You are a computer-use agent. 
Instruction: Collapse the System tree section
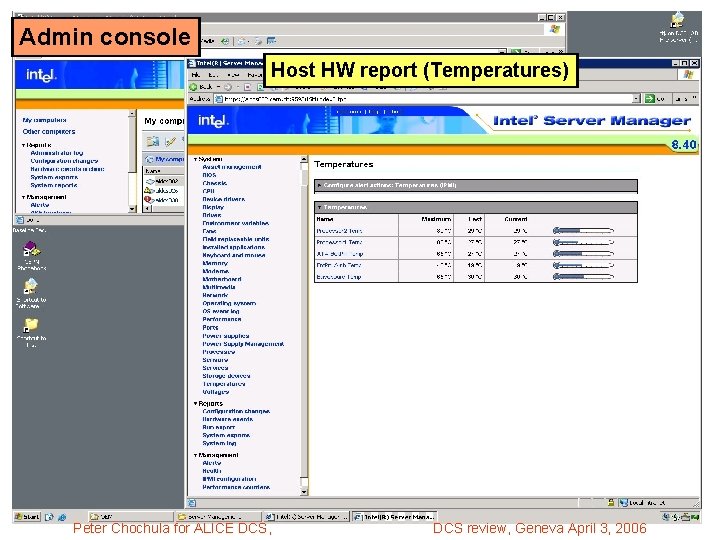click(x=196, y=159)
